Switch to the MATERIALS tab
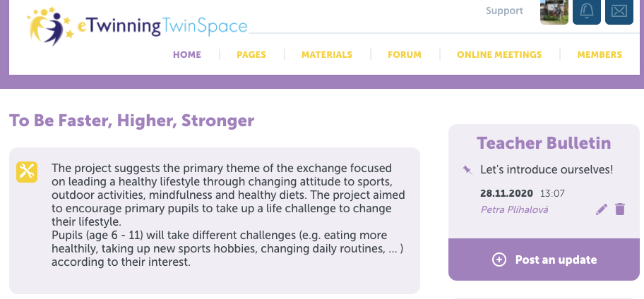 [327, 54]
